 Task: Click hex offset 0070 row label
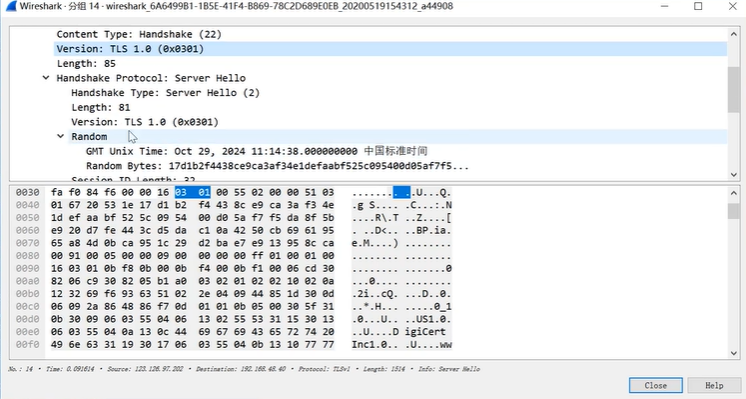point(28,243)
